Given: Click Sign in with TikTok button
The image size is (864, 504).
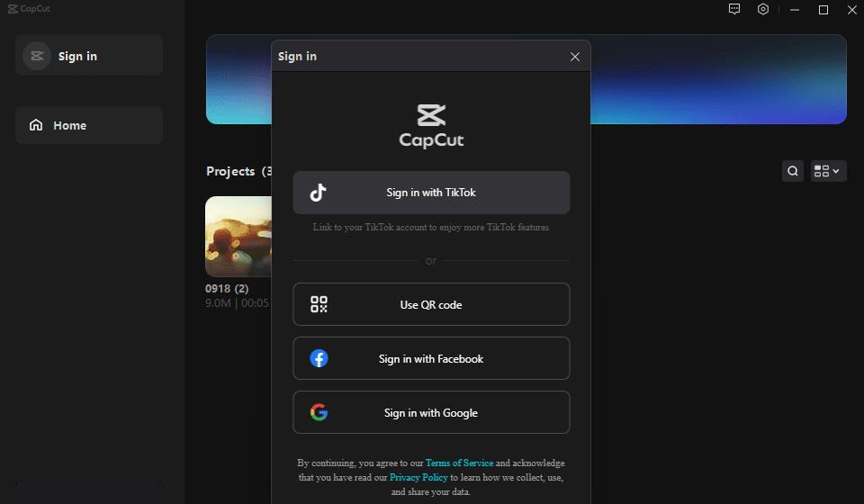Looking at the screenshot, I should point(431,193).
